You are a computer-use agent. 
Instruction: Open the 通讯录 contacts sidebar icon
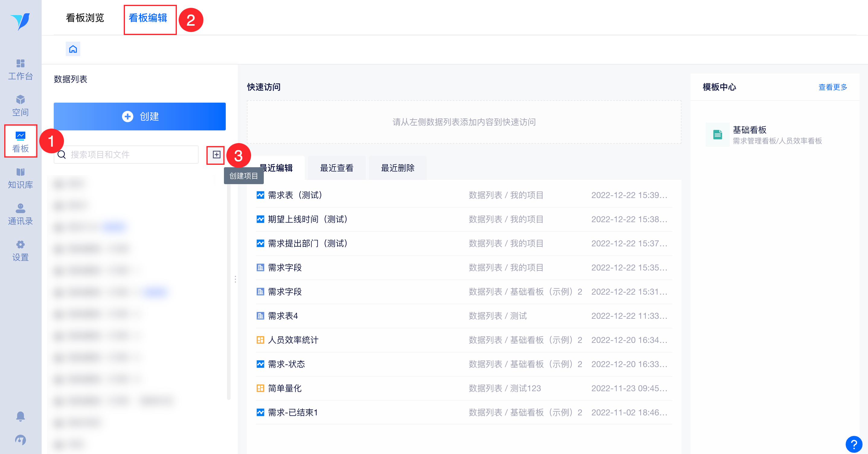coord(20,214)
